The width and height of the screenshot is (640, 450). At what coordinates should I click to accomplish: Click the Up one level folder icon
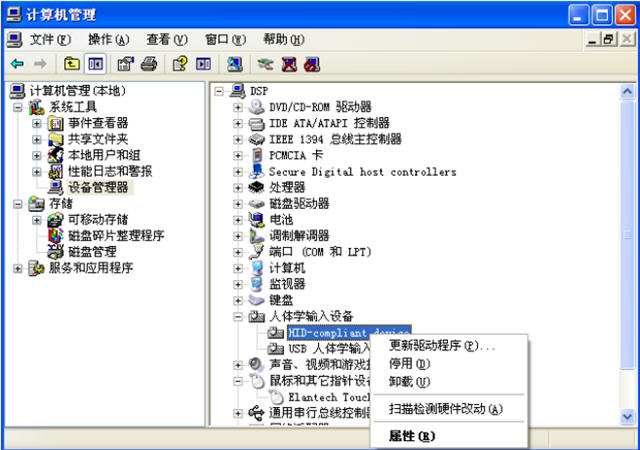(x=72, y=64)
